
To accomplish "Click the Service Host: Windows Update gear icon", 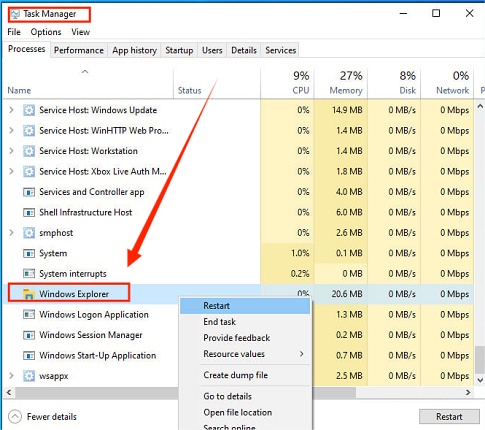I will coord(29,110).
